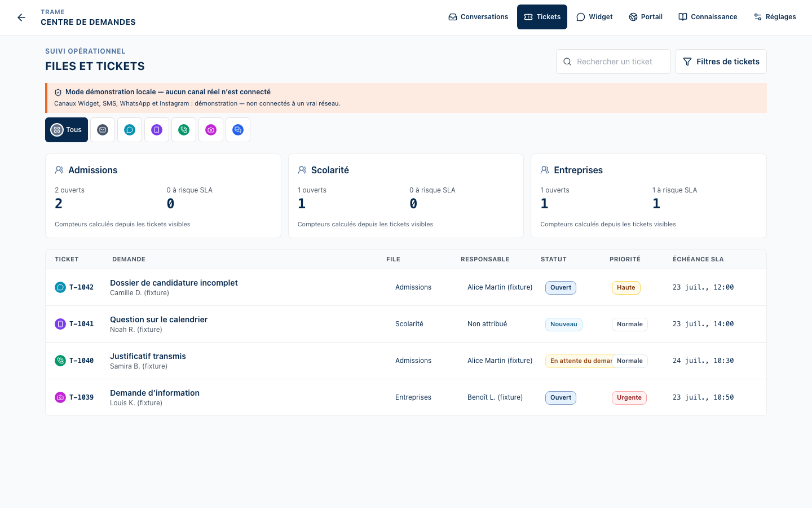Switch to the Widget tab
This screenshot has width=812, height=508.
tap(594, 17)
